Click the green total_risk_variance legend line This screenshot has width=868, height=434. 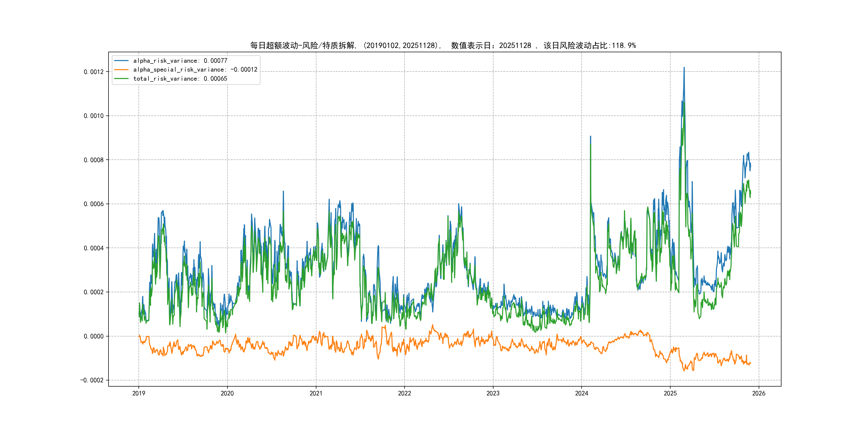coord(121,78)
